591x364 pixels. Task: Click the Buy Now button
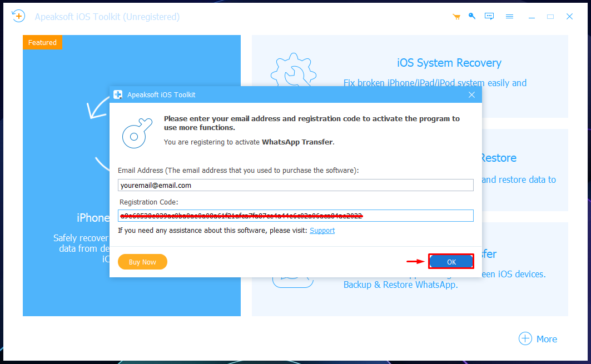coord(142,262)
